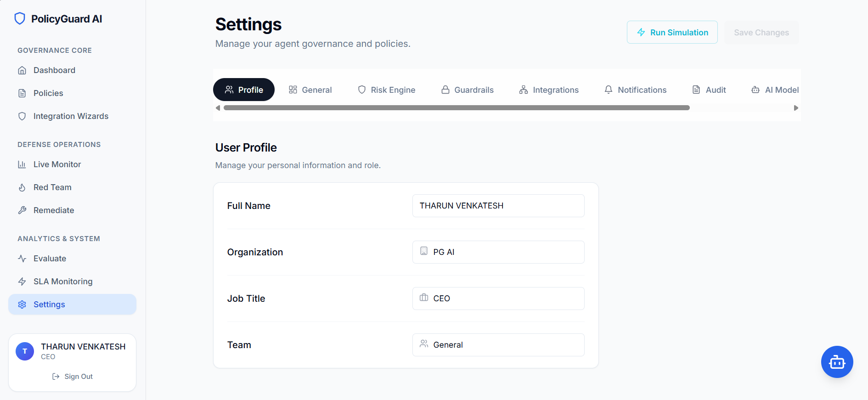Click the Remediate wrench icon

point(22,210)
